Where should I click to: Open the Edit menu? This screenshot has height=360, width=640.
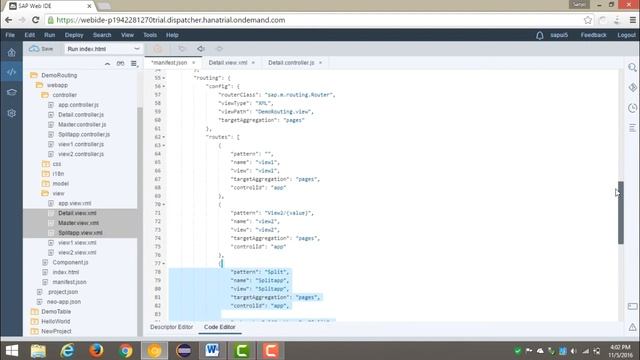click(29, 35)
